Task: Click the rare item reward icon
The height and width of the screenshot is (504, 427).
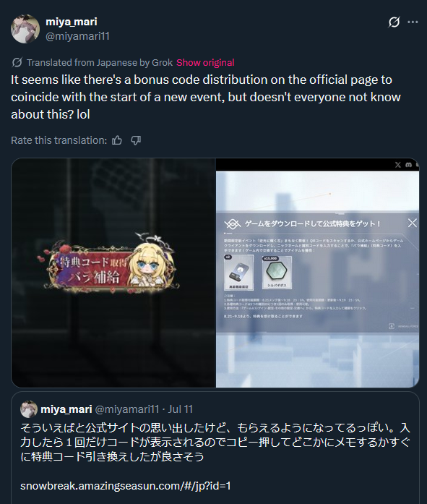Action: 239,273
